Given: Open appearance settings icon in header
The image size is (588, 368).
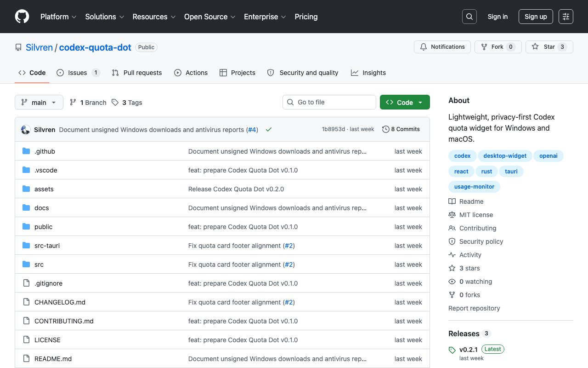Looking at the screenshot, I should 566,17.
